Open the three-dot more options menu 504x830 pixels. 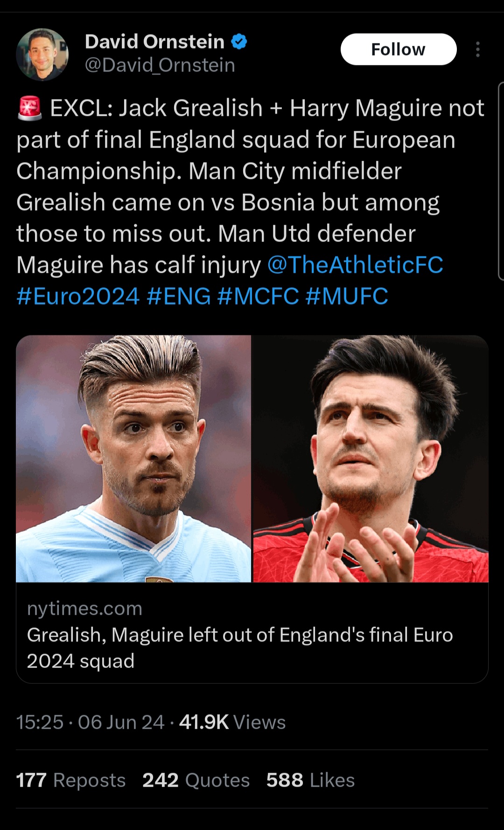tap(477, 50)
